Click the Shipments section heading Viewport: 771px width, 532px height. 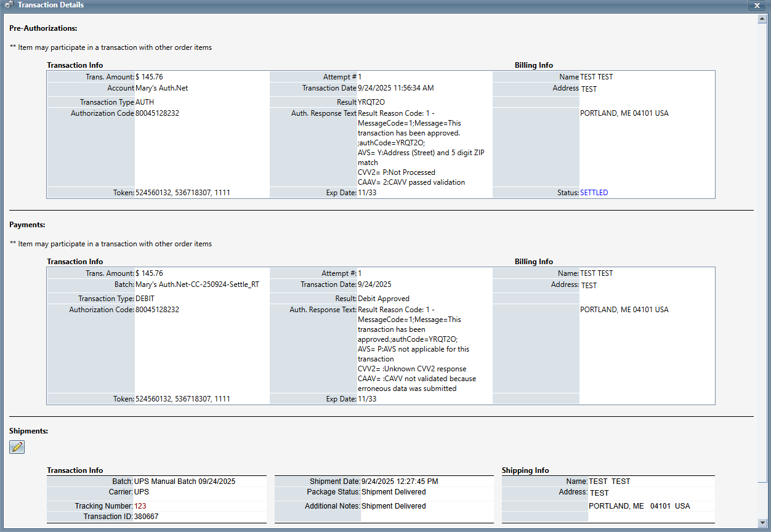(28, 431)
